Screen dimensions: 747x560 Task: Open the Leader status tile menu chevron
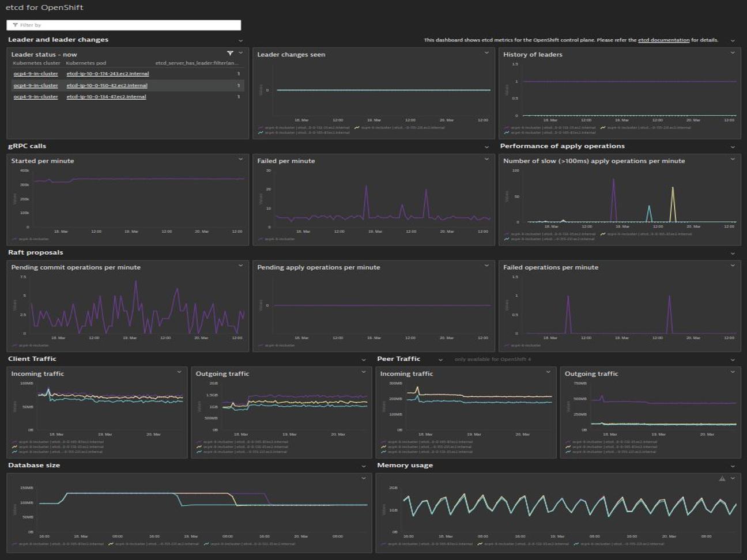tap(240, 53)
